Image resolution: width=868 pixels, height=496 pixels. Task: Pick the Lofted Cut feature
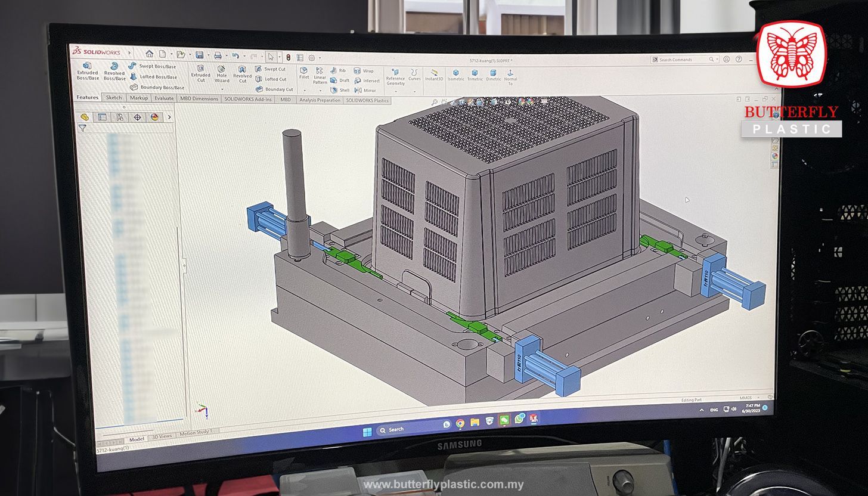tap(271, 79)
